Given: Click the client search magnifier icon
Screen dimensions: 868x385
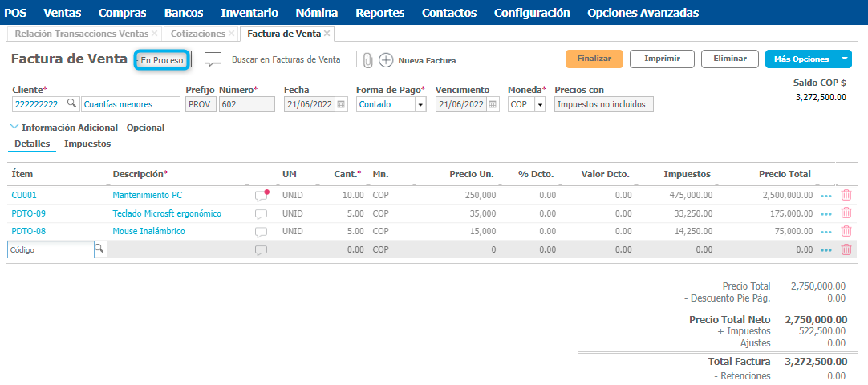Looking at the screenshot, I should tap(71, 104).
